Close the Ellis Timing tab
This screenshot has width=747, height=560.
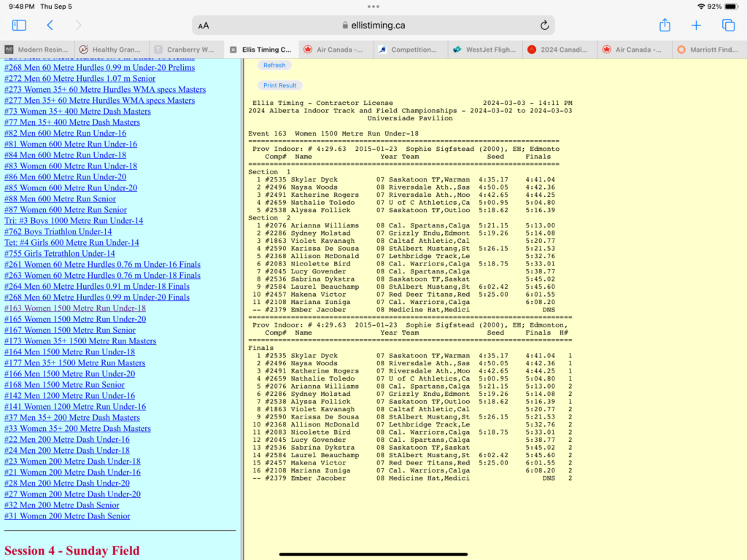[233, 50]
